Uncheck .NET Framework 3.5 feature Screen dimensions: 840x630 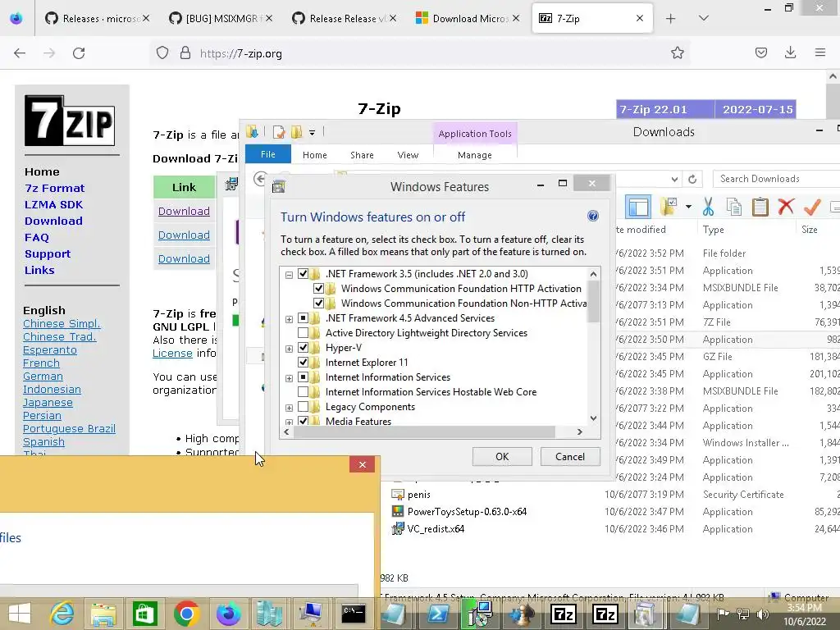click(303, 274)
